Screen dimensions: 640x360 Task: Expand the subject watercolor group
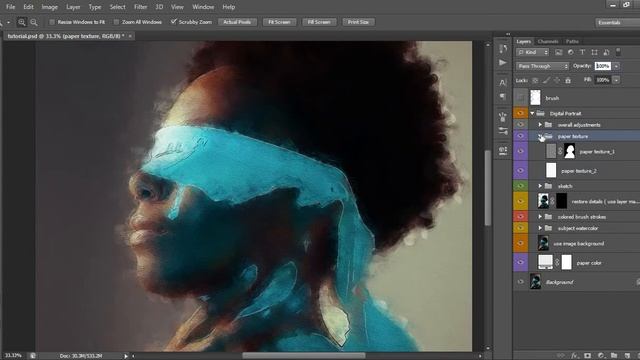coord(540,228)
